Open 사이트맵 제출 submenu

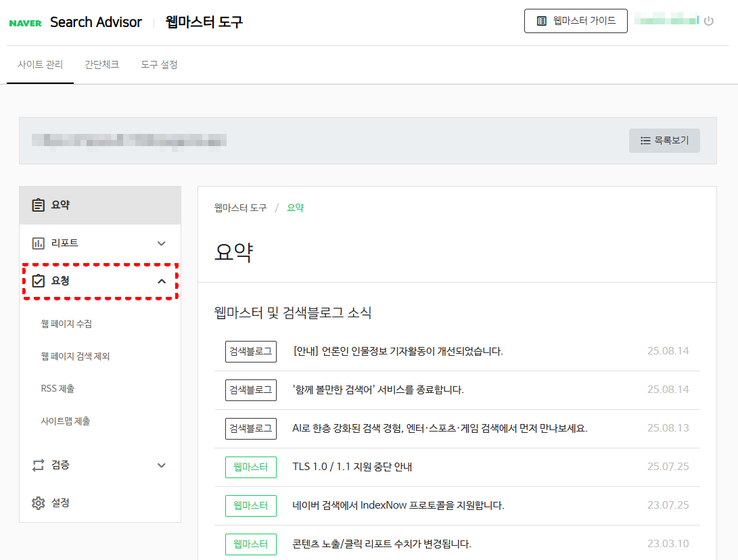point(66,421)
